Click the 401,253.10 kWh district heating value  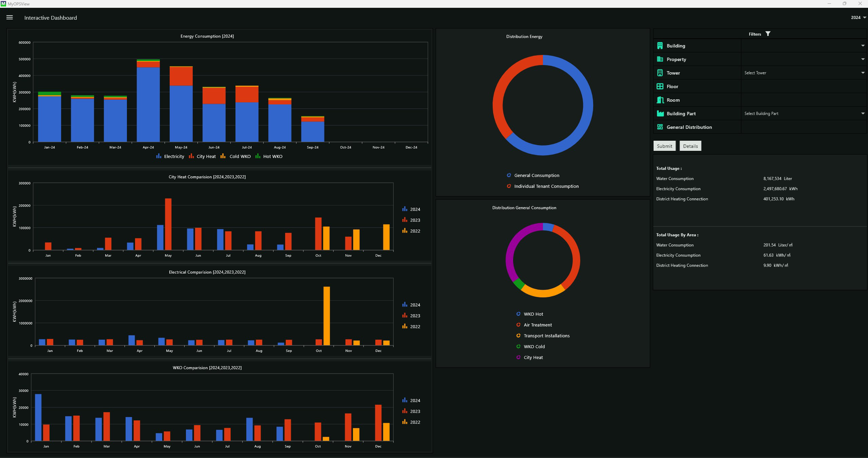tap(779, 199)
